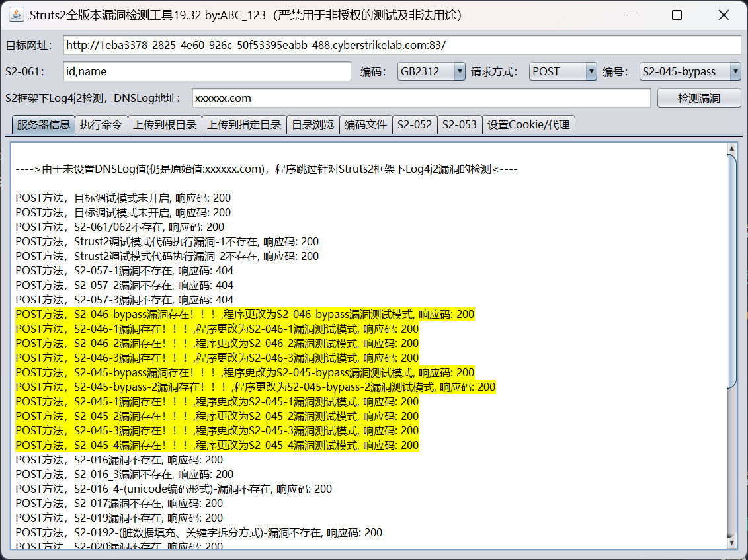Open the 编码 GB2312 dropdown
Image resolution: width=748 pixels, height=560 pixels.
tap(432, 71)
